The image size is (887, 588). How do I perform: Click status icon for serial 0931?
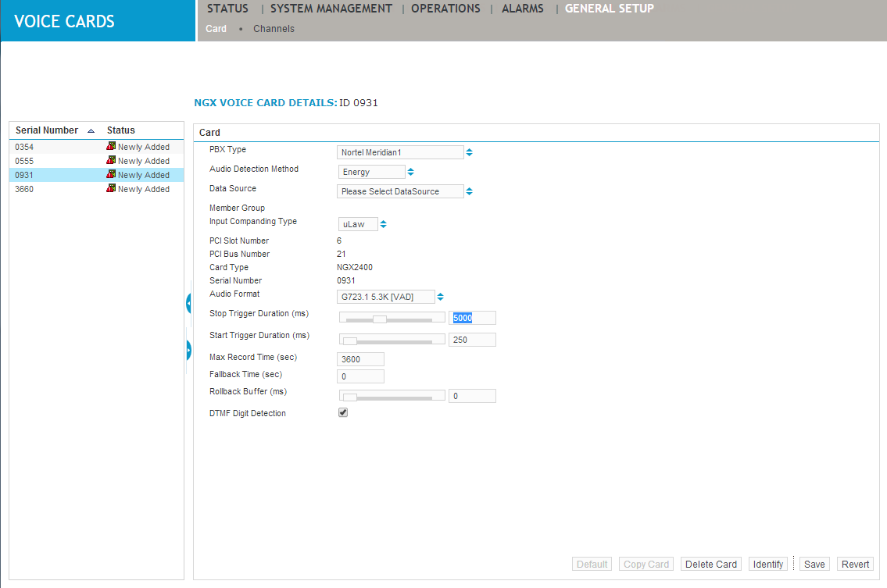(x=111, y=175)
